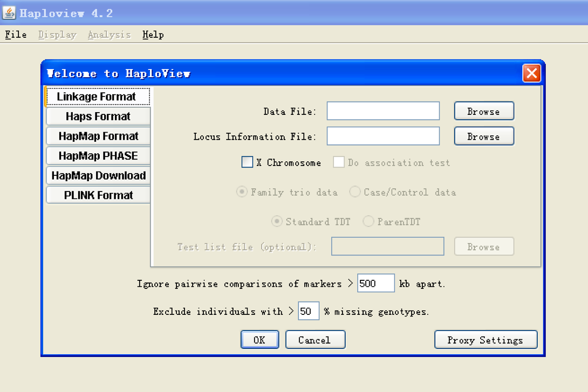The width and height of the screenshot is (588, 392).
Task: Select the Family trio data radio button
Action: pyautogui.click(x=242, y=192)
